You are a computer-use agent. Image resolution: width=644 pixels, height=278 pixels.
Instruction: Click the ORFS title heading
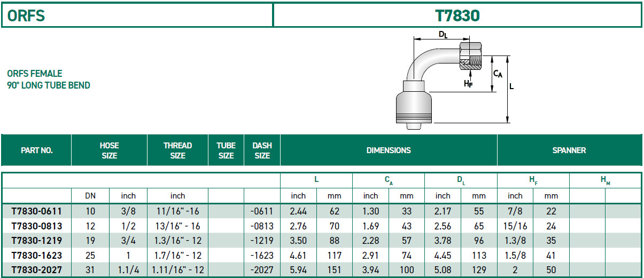[26, 15]
